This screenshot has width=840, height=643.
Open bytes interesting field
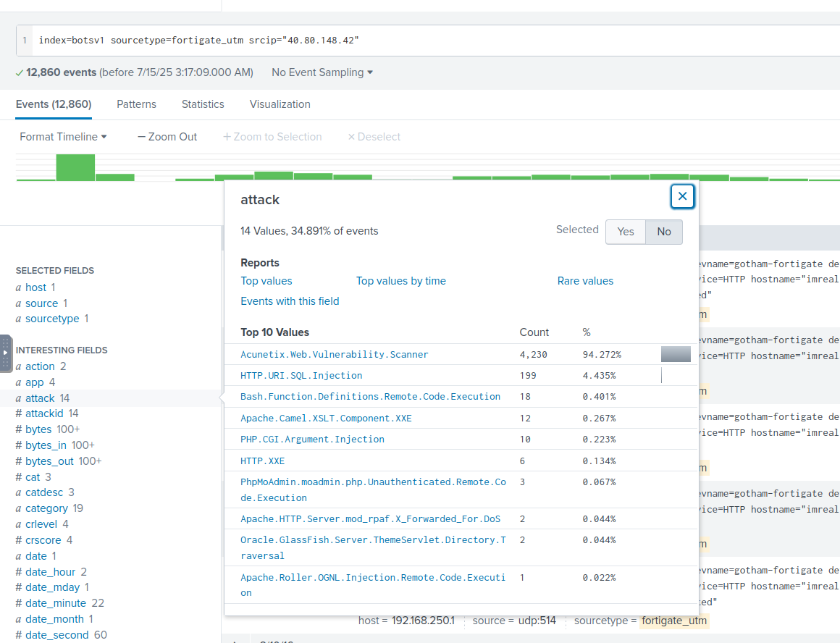click(x=38, y=429)
